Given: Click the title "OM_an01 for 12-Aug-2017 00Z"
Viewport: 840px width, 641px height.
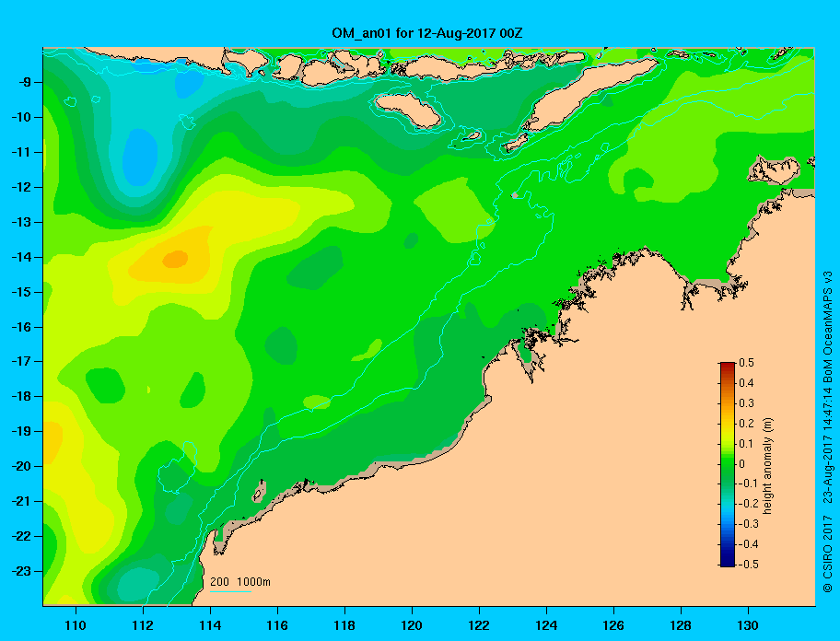Looking at the screenshot, I should coord(427,33).
